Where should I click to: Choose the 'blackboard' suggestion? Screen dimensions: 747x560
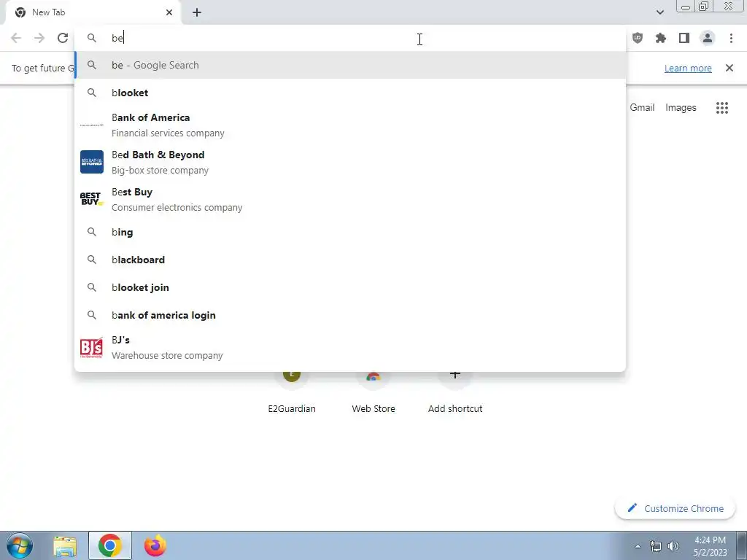pyautogui.click(x=350, y=260)
